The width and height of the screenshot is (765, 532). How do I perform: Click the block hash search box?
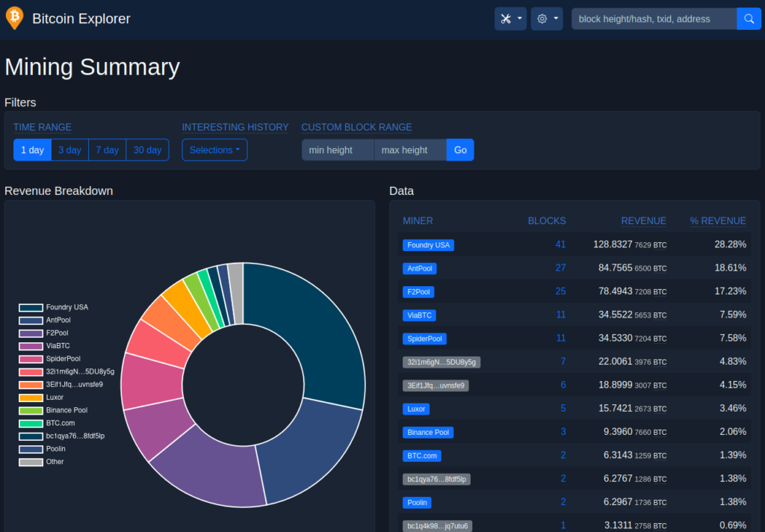[654, 19]
